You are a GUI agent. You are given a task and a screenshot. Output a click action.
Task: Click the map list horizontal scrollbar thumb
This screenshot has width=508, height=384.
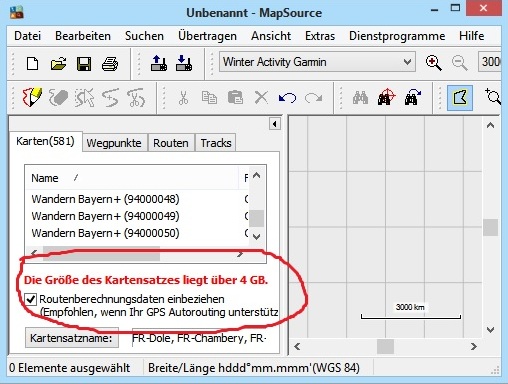[x=102, y=254]
